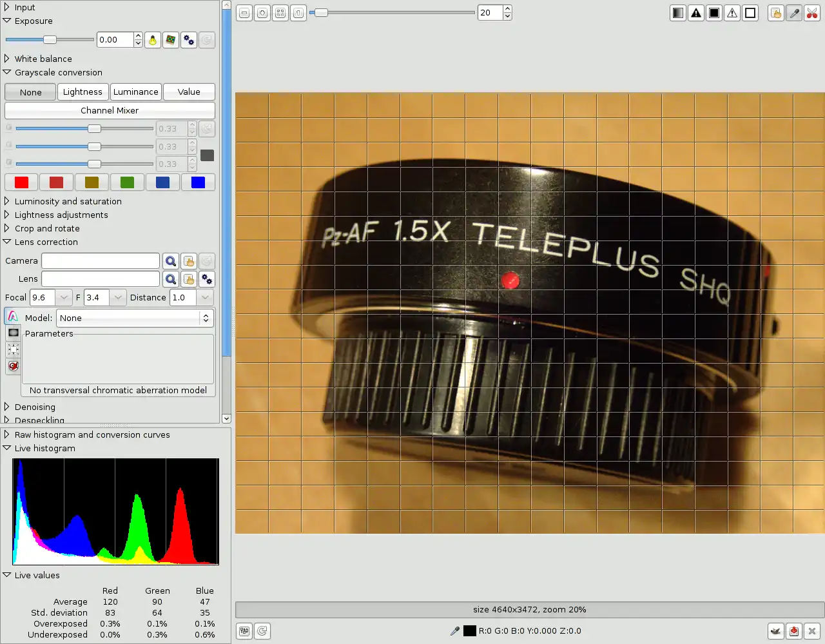Select Luminance grayscale conversion mode
825x644 pixels.
pyautogui.click(x=135, y=92)
